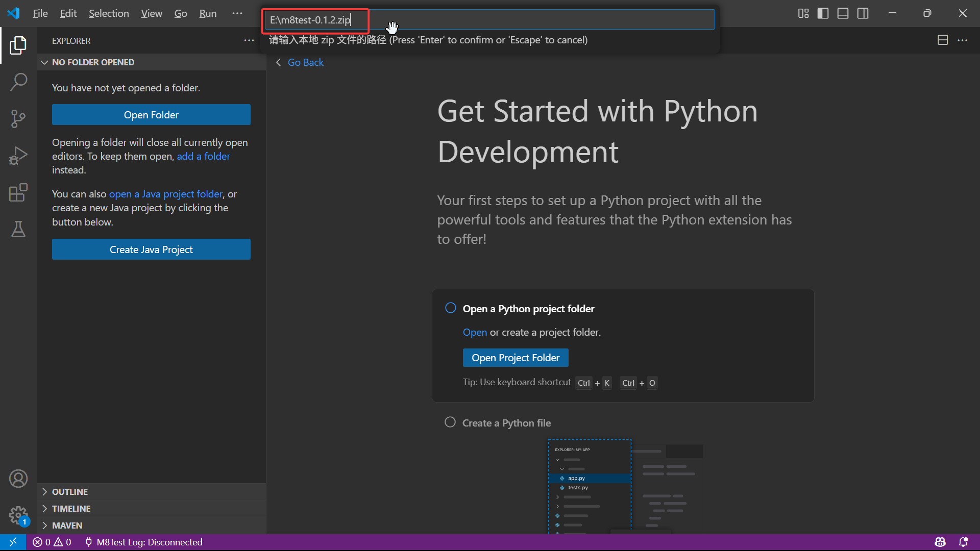Image resolution: width=980 pixels, height=551 pixels.
Task: Open the Search view in activity bar
Action: [x=18, y=82]
